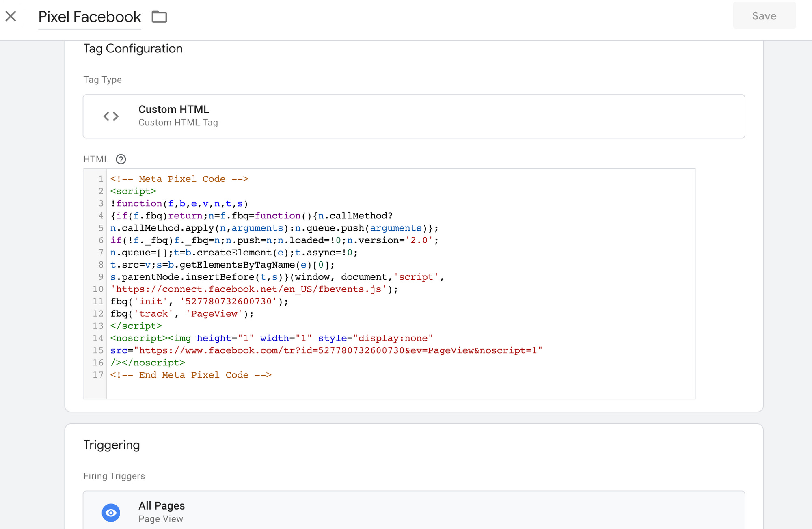
Task: Click n.version='2.0' line in editor
Action: click(274, 240)
